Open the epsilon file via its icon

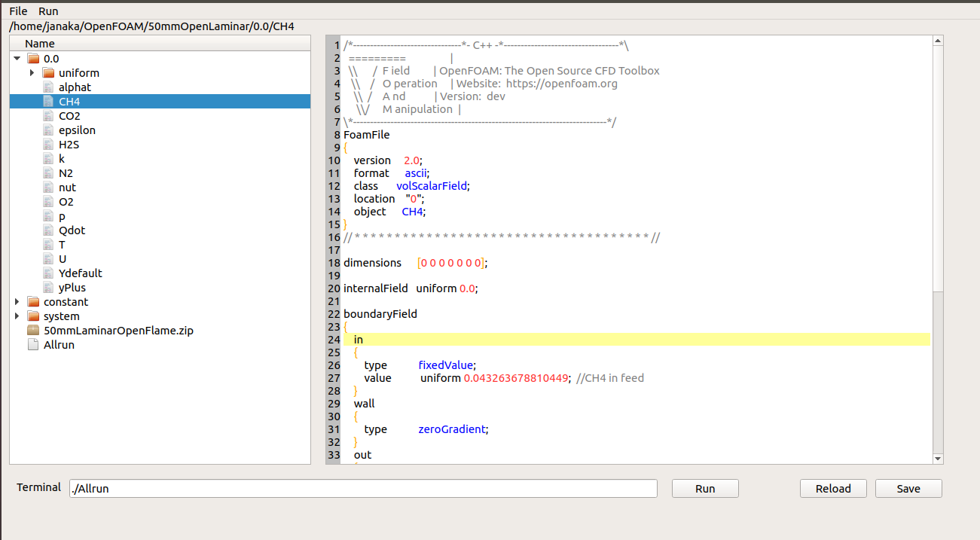tap(49, 130)
